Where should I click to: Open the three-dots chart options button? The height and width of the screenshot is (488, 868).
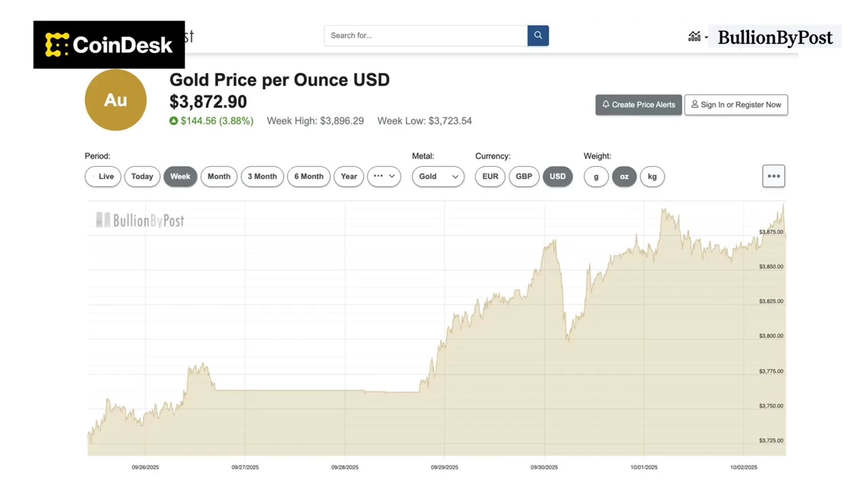[774, 176]
